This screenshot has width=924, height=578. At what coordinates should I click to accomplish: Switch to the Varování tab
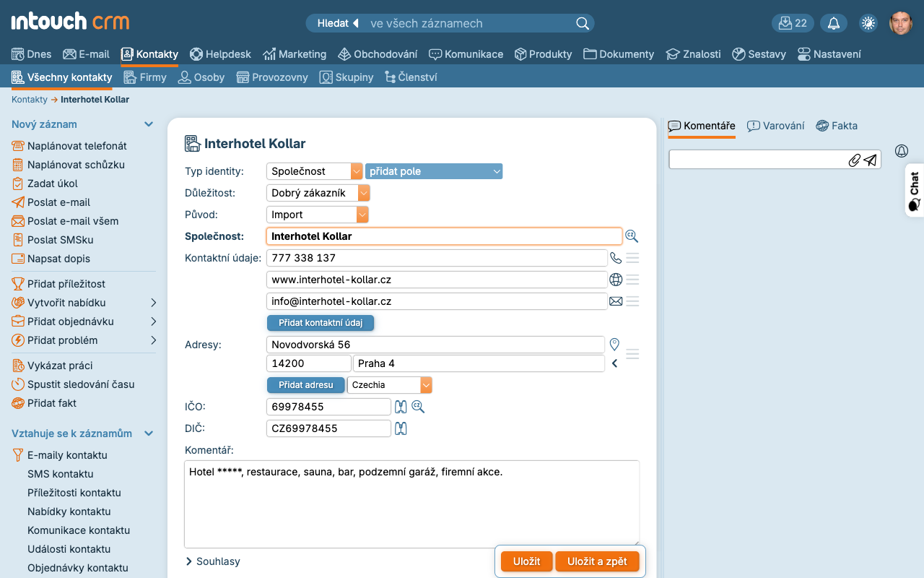[775, 126]
